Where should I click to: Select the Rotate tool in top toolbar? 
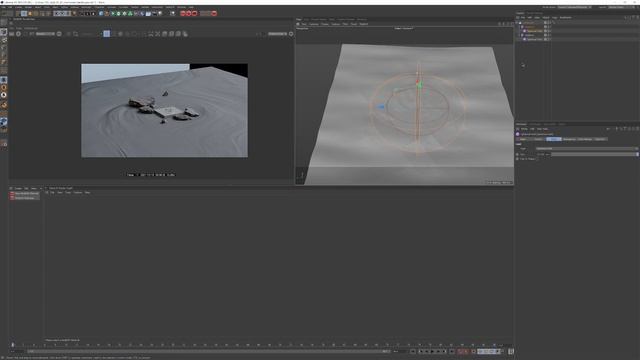pyautogui.click(x=36, y=13)
